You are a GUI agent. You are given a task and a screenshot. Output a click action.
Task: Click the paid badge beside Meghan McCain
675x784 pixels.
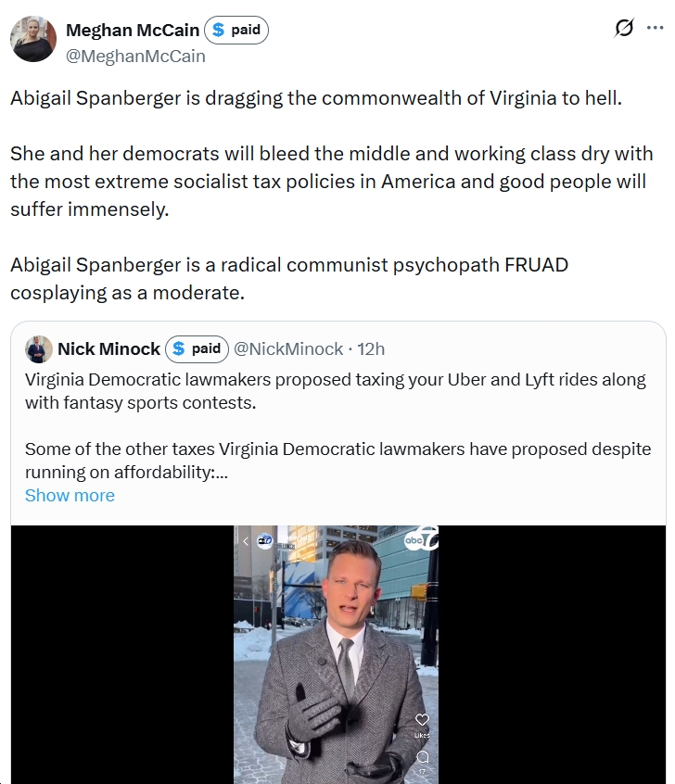pos(236,30)
